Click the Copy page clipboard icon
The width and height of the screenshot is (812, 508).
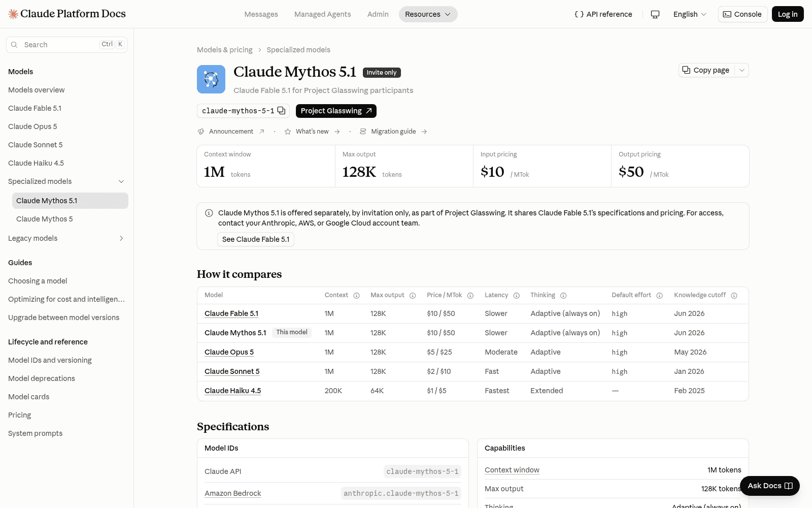[686, 70]
